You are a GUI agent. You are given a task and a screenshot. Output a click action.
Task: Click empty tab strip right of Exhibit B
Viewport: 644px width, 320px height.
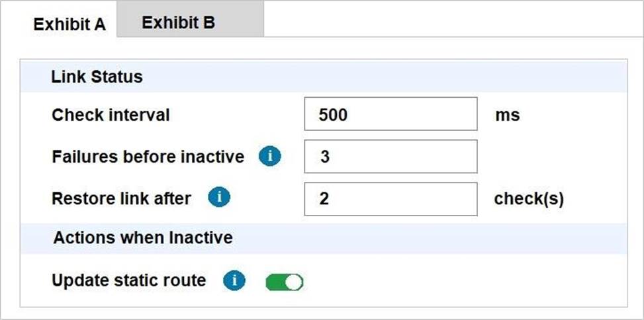[x=450, y=20]
